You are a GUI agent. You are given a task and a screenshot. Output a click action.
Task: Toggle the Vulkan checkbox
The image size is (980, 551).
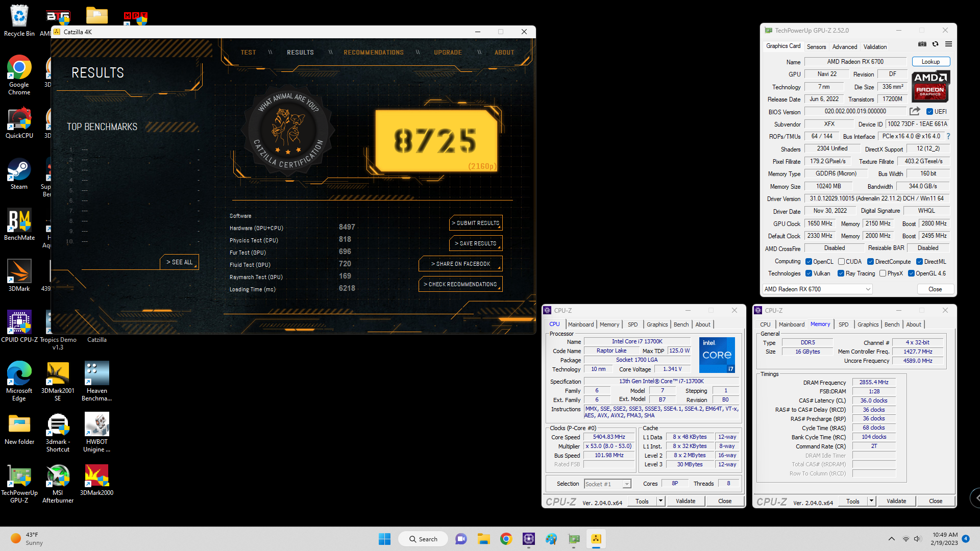coord(808,273)
